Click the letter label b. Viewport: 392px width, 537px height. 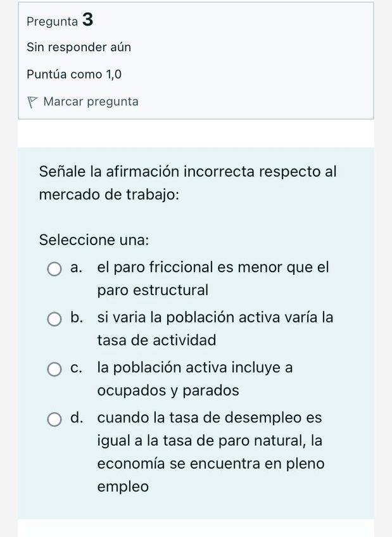pos(77,318)
